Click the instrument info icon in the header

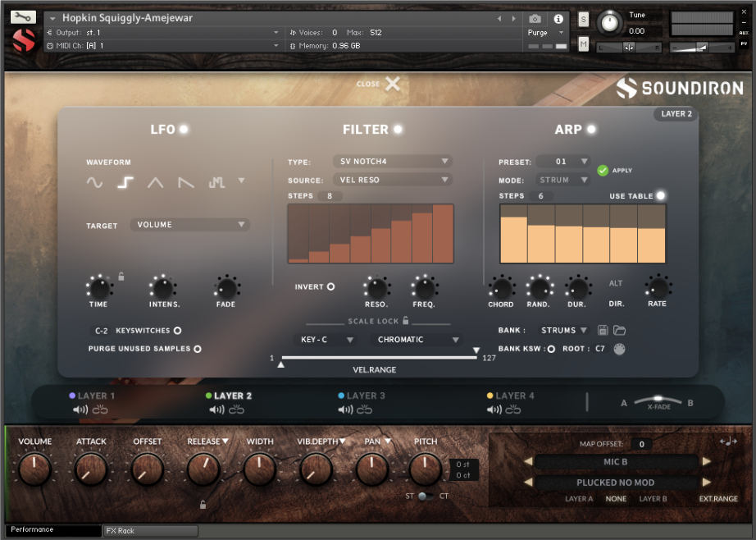558,19
